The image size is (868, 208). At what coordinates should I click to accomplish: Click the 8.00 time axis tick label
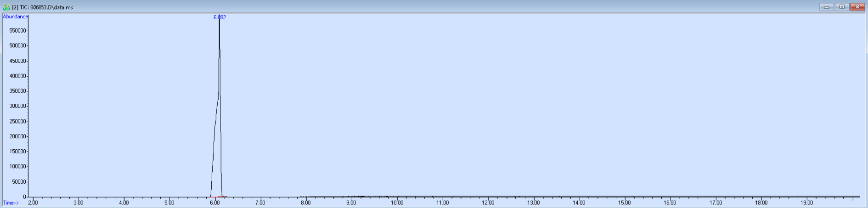(306, 203)
